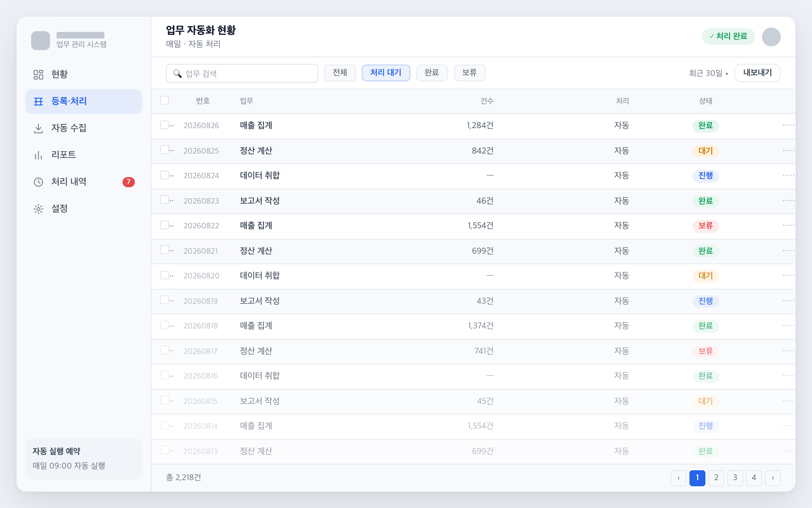This screenshot has width=812, height=508.
Task: Click the 842건 count cell
Action: click(483, 151)
